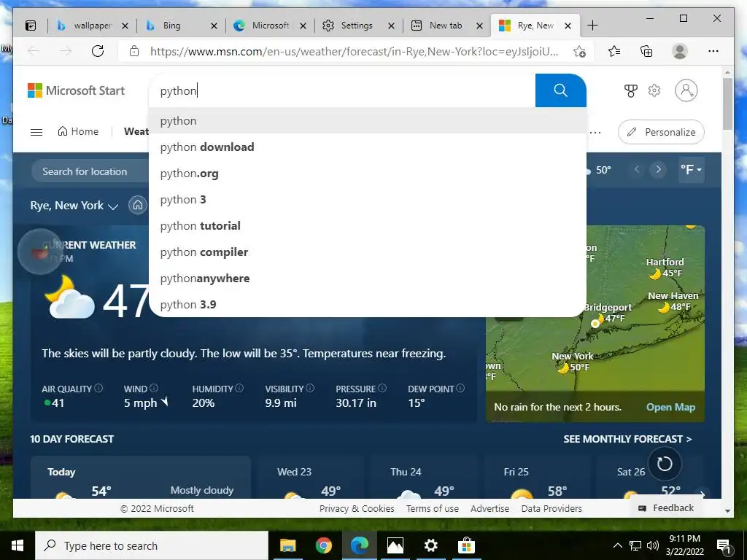Open Edge Favorites list icon
This screenshot has height=560, width=747.
pyautogui.click(x=614, y=51)
